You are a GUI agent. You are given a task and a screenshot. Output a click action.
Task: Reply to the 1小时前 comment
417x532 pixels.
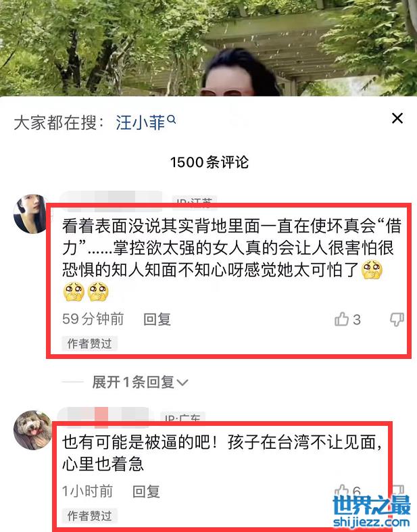(x=146, y=491)
